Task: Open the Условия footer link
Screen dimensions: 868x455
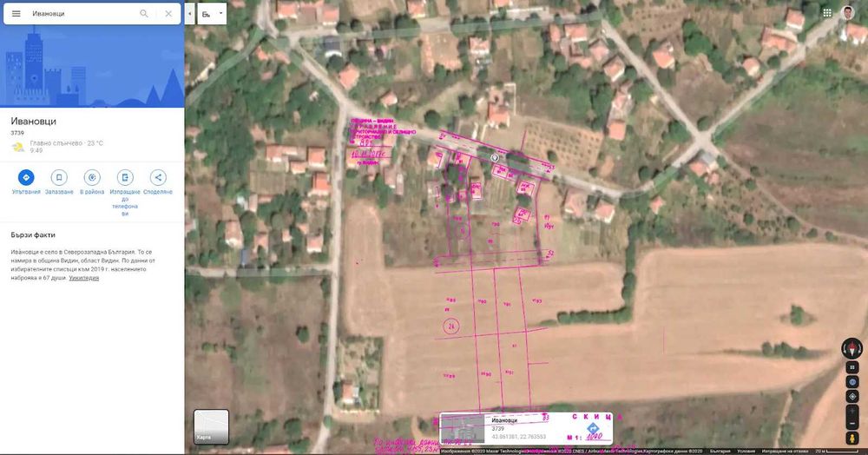Action: click(746, 452)
